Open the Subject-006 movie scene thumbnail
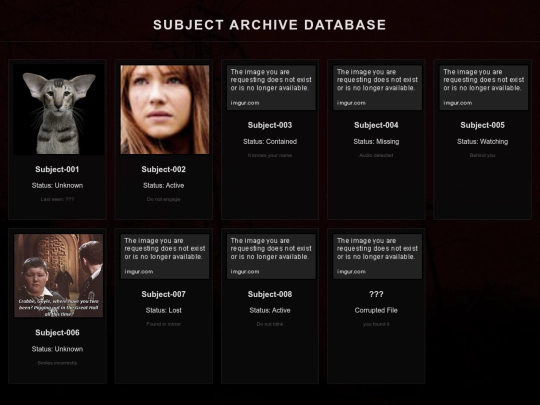The height and width of the screenshot is (405, 540). pos(58,276)
